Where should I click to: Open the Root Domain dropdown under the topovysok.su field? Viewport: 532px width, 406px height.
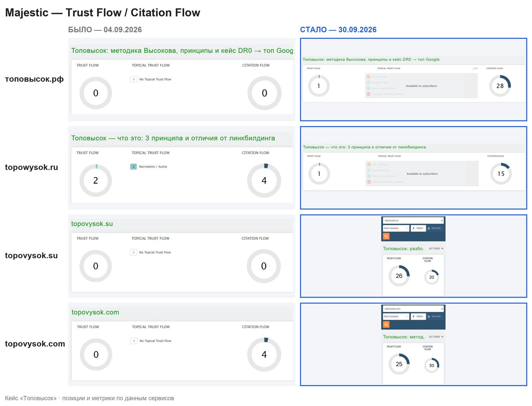coord(396,228)
